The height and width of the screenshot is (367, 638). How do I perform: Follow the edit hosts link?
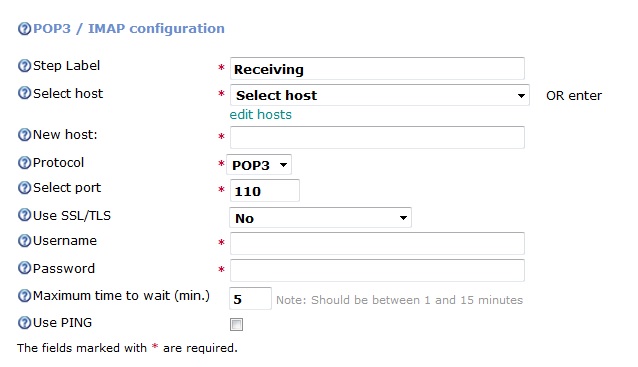(260, 115)
